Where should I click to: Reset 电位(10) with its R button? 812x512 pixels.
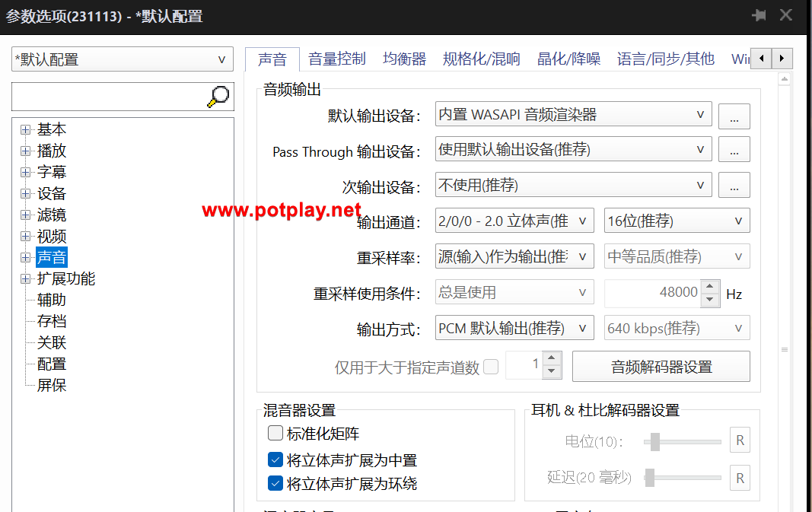[x=740, y=440]
